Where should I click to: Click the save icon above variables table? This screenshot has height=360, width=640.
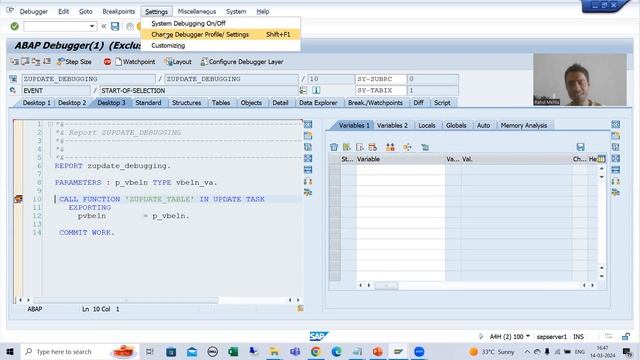point(580,147)
